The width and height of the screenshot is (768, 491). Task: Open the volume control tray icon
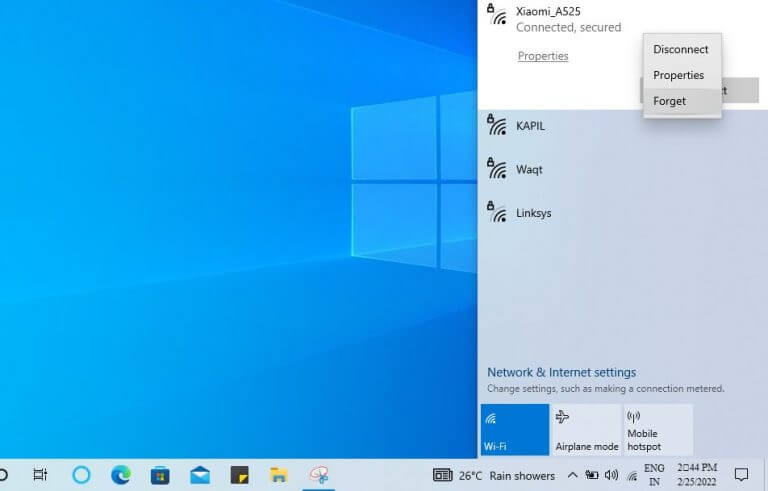point(611,475)
